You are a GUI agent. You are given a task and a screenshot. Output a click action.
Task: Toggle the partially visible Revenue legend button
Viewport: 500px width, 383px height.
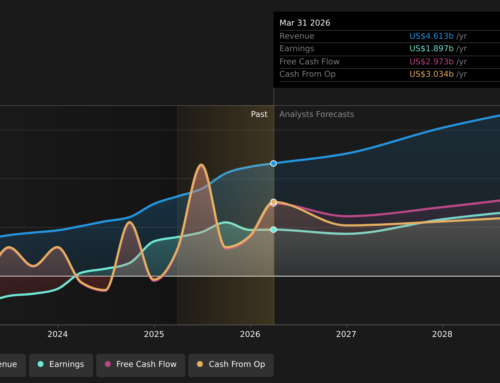(13, 365)
